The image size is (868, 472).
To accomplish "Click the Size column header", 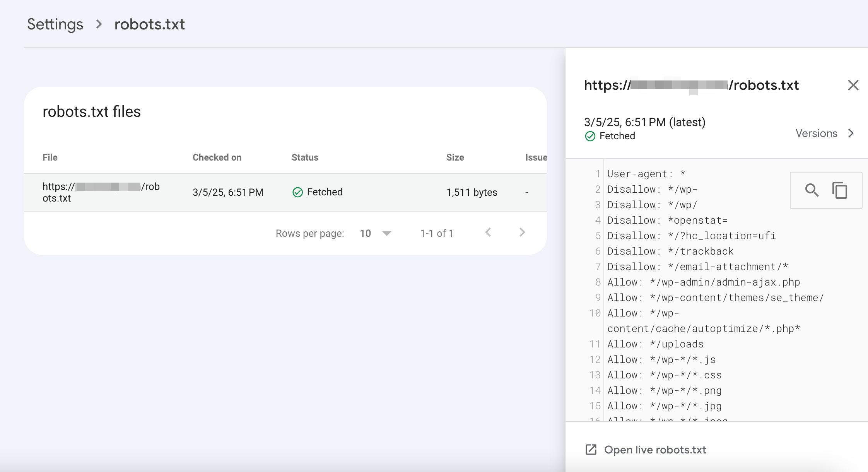I will pos(455,157).
